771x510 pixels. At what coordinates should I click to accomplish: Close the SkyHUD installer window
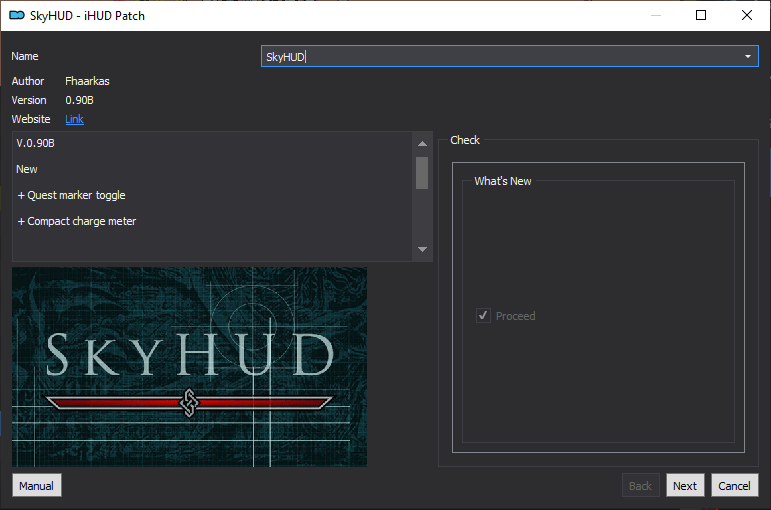point(746,15)
